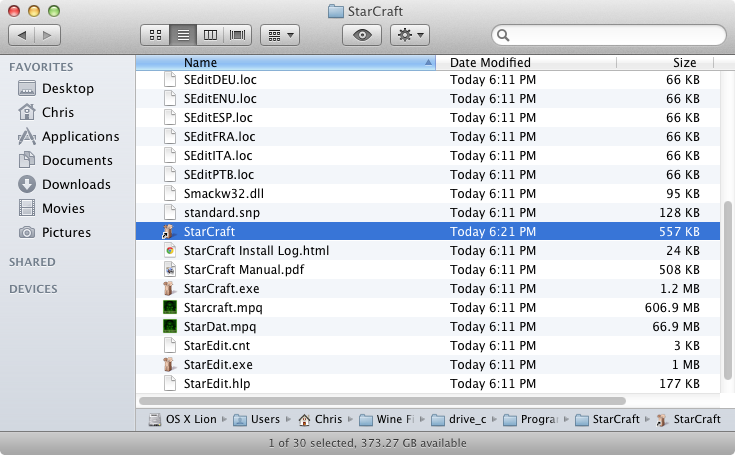Select the Starcraft.mpq file icon

coord(170,307)
